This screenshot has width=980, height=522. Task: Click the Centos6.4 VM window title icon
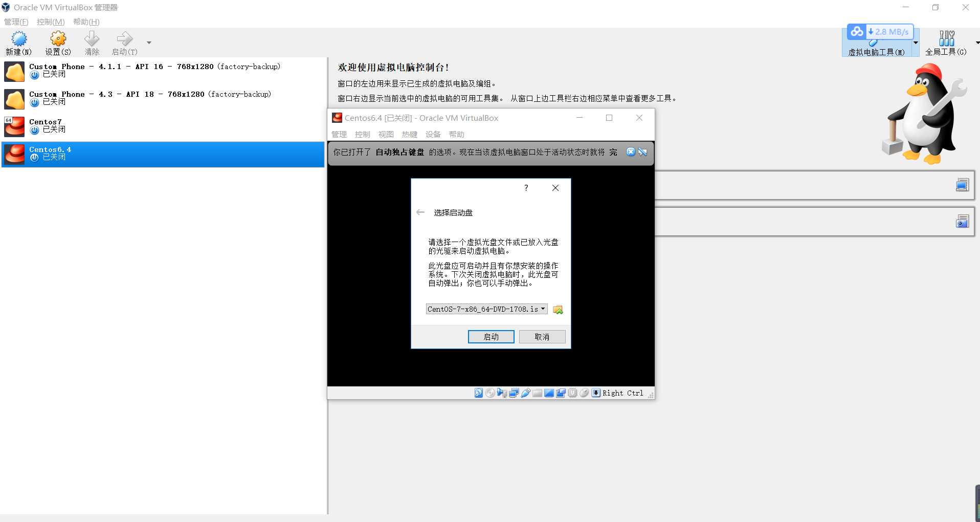point(337,118)
